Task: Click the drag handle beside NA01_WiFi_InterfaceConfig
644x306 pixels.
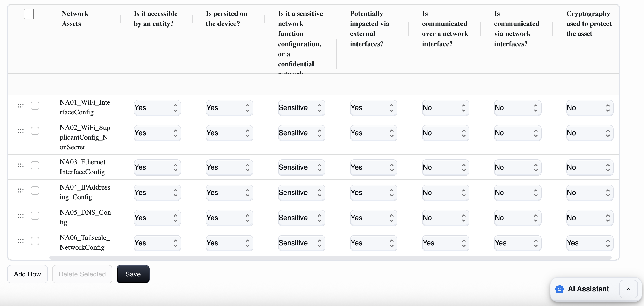Action: [x=20, y=105]
